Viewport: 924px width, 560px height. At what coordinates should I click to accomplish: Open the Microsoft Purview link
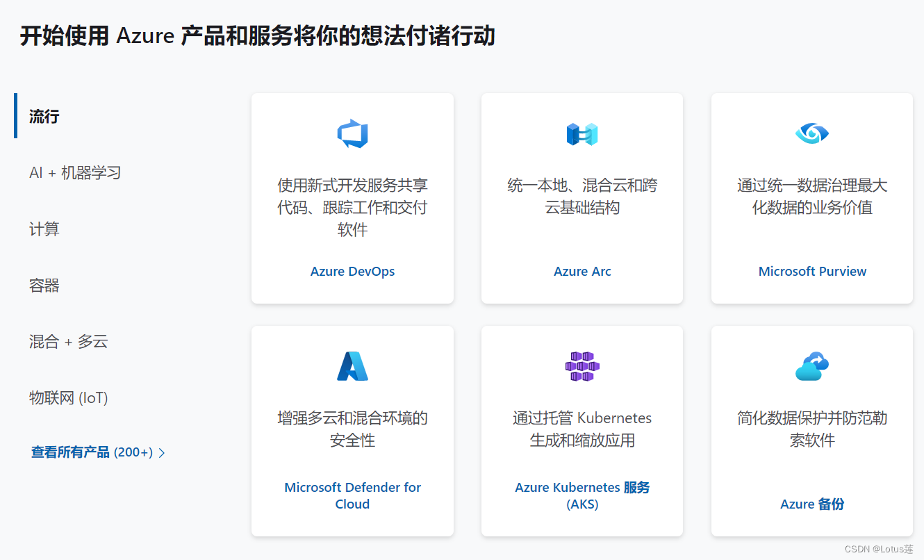pos(812,272)
